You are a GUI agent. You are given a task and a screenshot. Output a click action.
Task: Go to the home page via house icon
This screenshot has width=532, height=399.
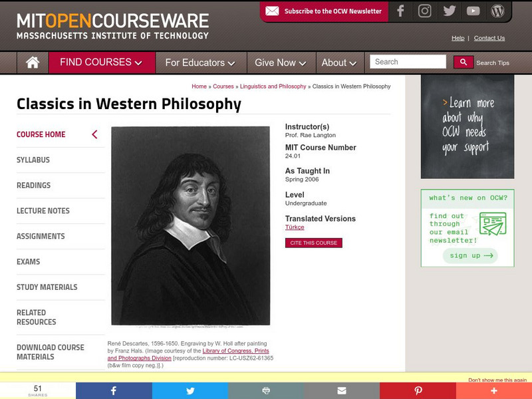pos(33,63)
